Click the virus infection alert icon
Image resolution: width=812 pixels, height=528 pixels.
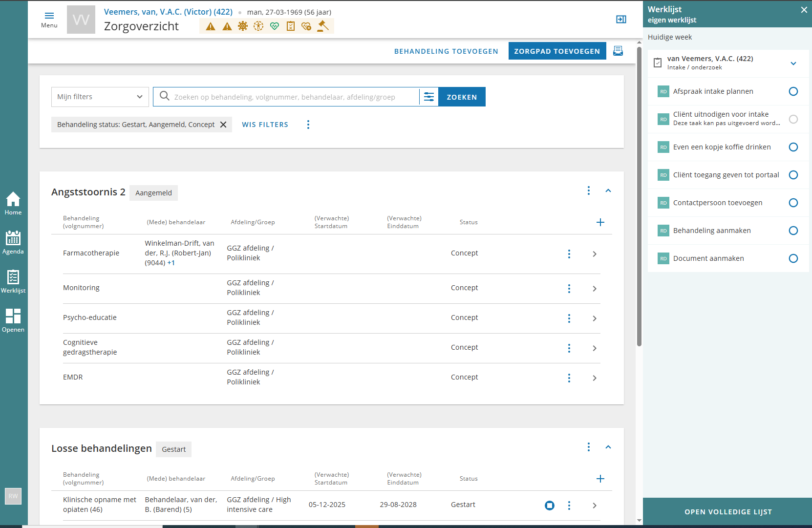coord(243,26)
